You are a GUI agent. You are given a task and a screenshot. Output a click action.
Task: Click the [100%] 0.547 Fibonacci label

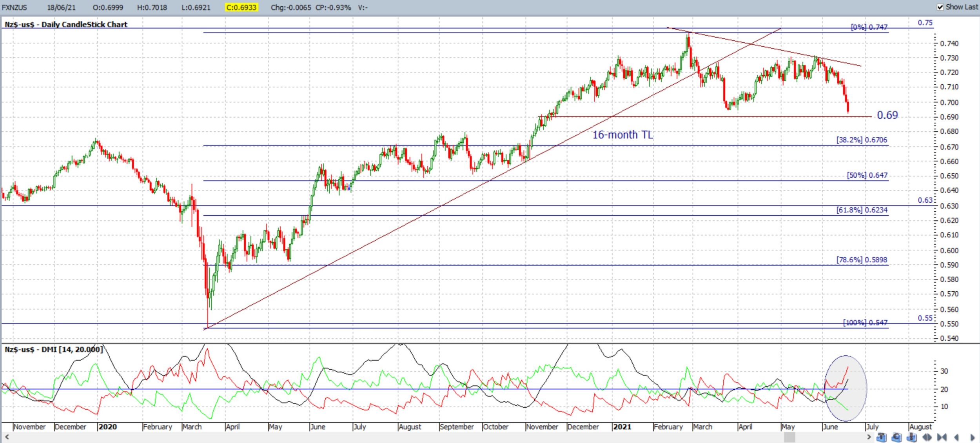point(865,322)
